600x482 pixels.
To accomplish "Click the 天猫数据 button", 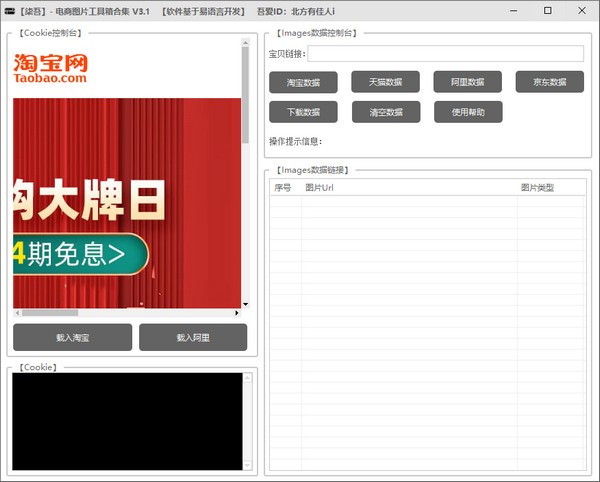I will point(385,82).
